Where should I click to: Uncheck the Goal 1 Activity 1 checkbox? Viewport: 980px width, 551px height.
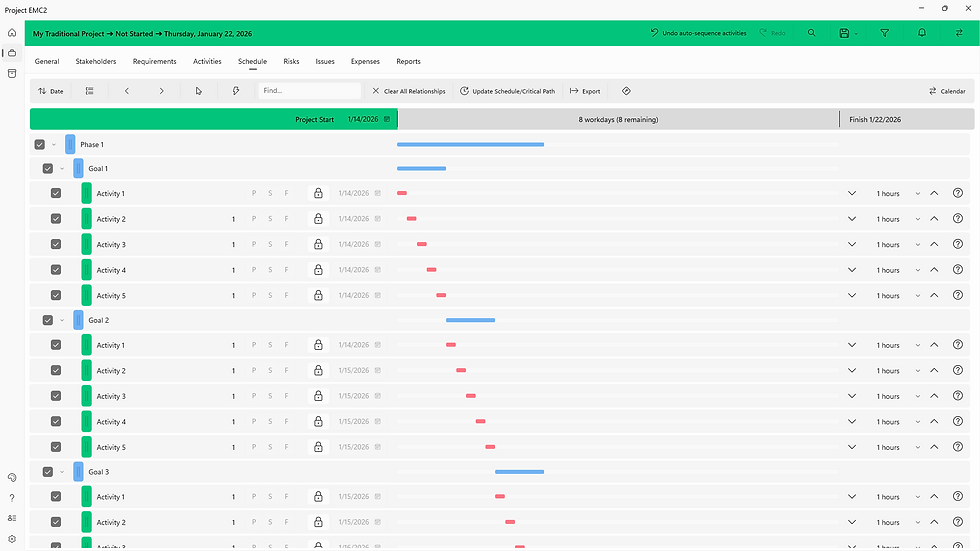click(56, 193)
